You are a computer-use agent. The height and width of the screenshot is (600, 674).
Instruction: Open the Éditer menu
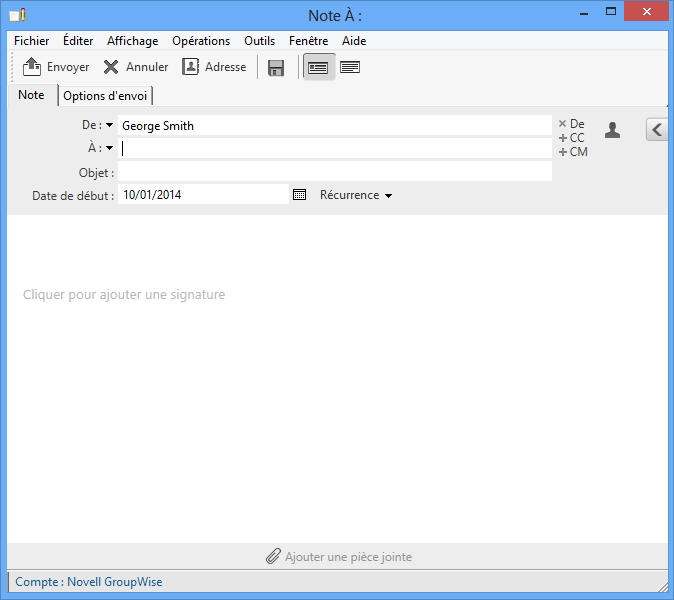pyautogui.click(x=78, y=41)
